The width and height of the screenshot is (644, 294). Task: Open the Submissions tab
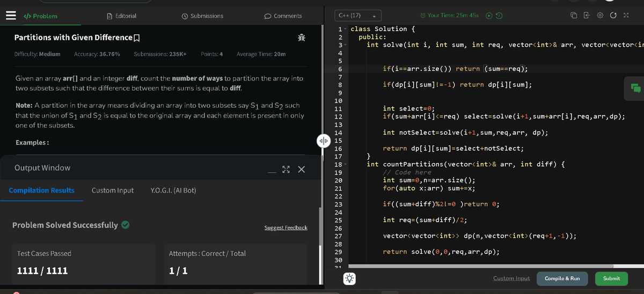(x=202, y=16)
